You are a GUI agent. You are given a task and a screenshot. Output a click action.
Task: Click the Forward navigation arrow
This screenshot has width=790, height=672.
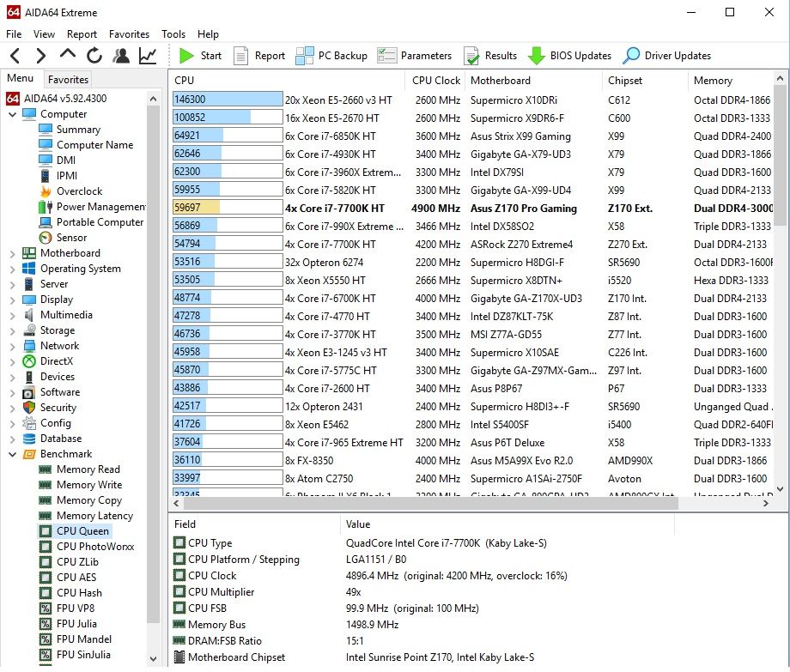tap(41, 56)
